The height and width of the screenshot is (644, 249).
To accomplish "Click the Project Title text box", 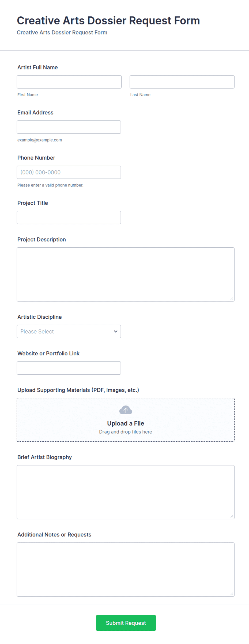I will tap(69, 218).
